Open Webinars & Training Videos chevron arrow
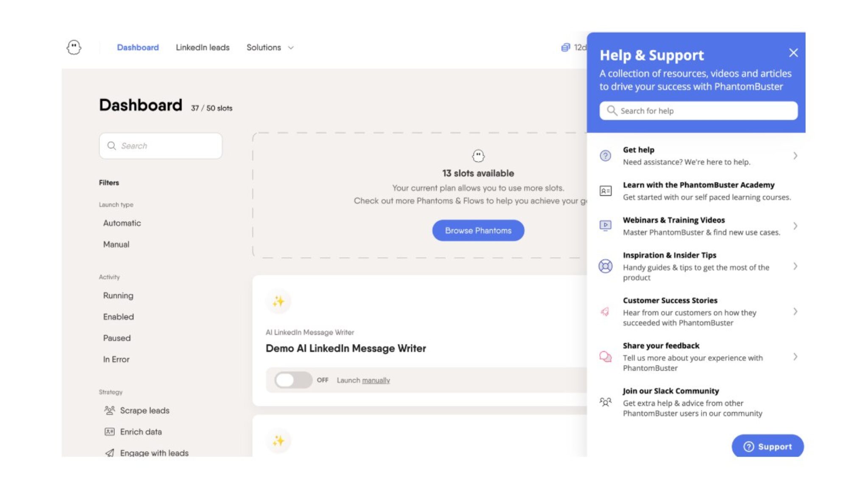The image size is (868, 488). 795,226
